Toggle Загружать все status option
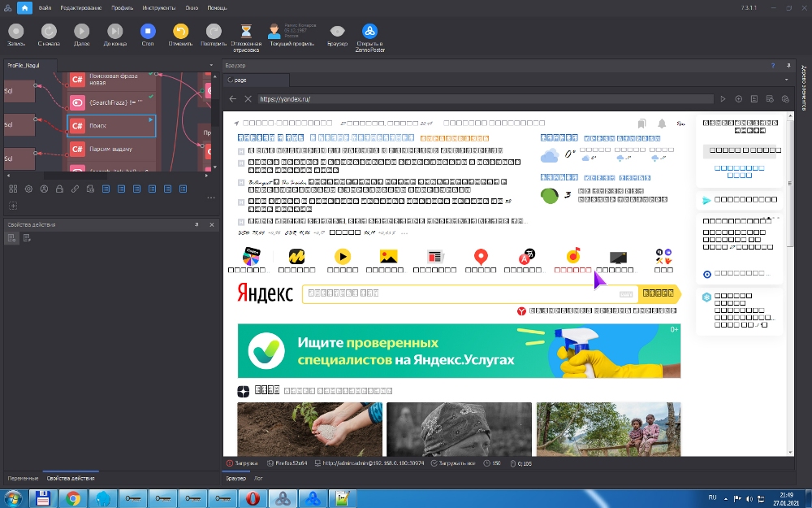812x508 pixels. click(452, 463)
